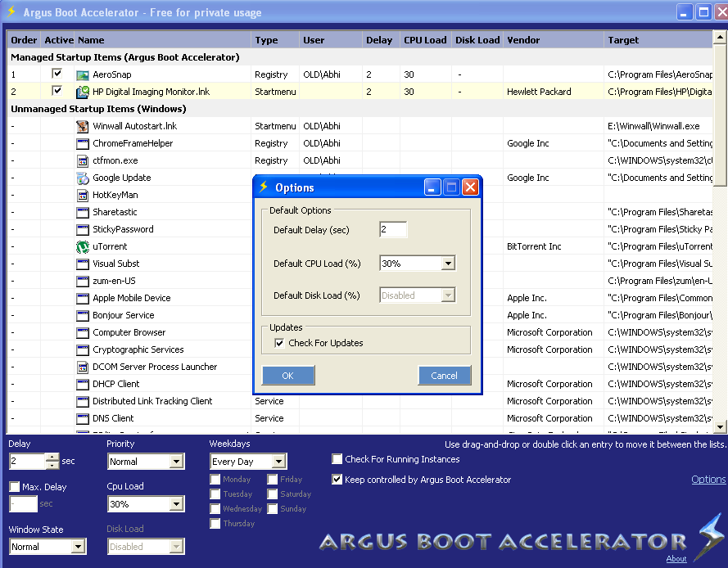Viewport: 728px width, 568px height.
Task: Tick the Max. Delay checkbox
Action: click(x=15, y=487)
